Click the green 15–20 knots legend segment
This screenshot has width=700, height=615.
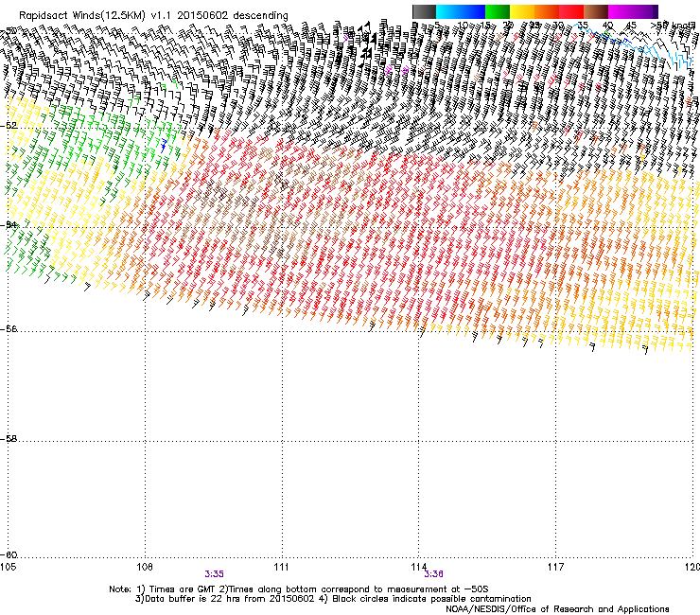coord(498,11)
